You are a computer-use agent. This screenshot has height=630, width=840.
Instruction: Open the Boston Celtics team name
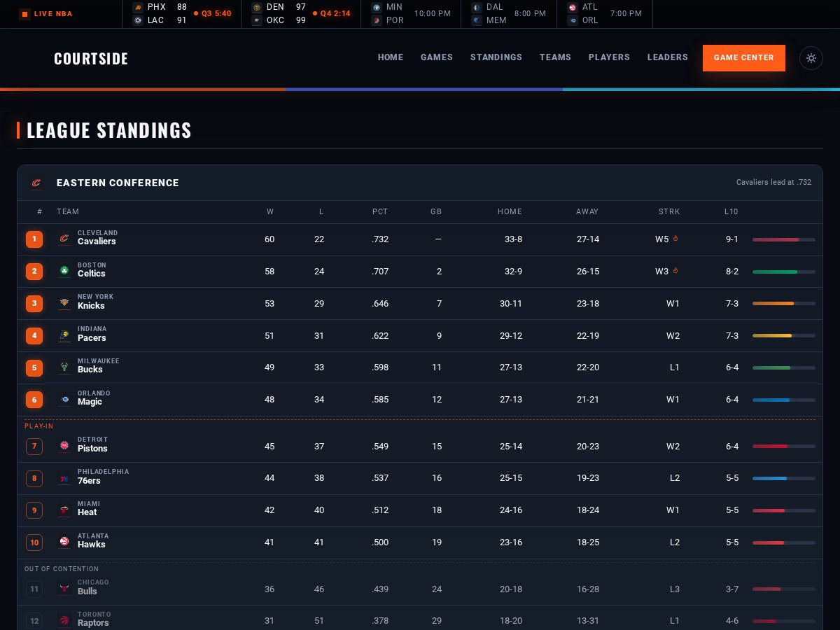(x=92, y=269)
